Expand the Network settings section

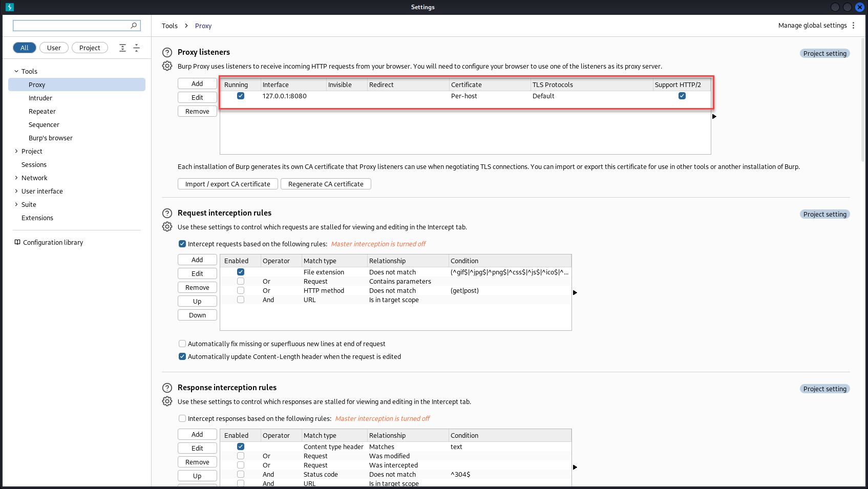(16, 178)
